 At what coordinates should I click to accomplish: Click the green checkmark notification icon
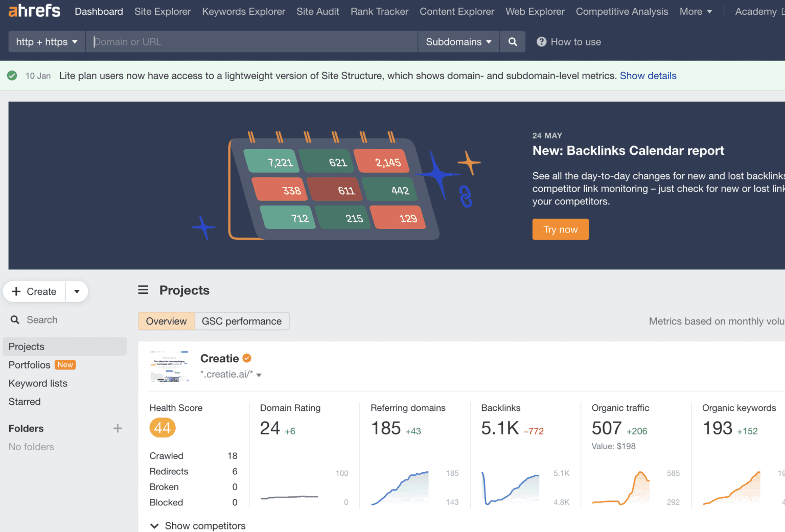click(12, 76)
